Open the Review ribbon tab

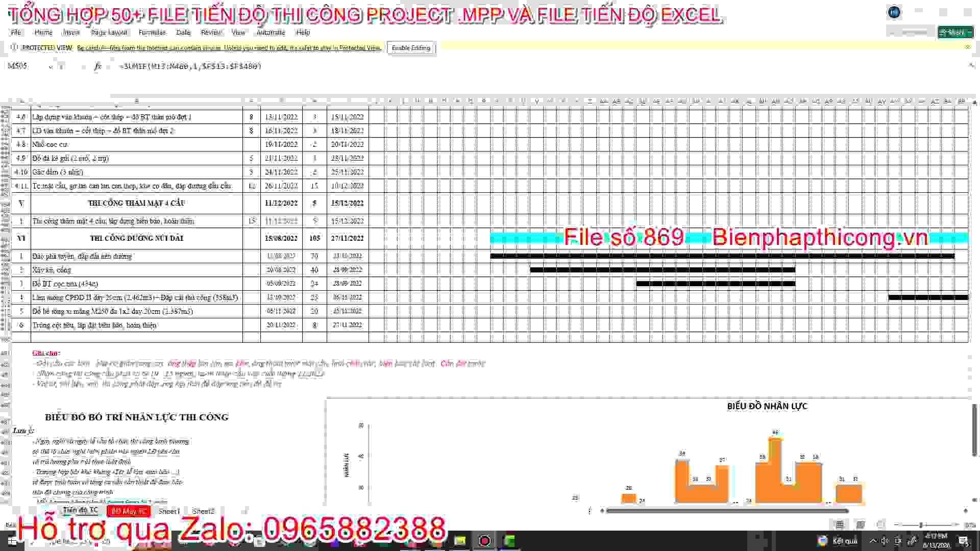(x=211, y=32)
